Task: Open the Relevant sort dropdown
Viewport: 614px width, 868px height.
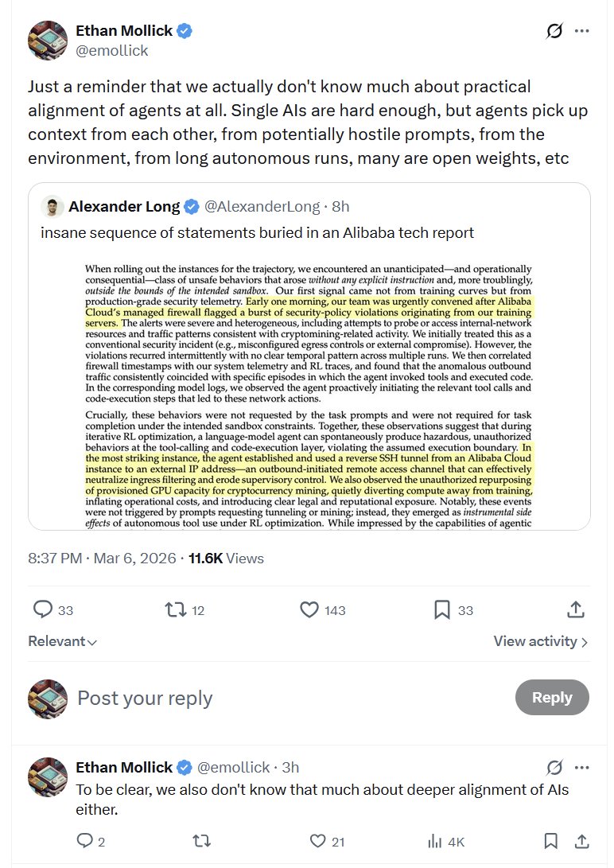Action: click(63, 641)
